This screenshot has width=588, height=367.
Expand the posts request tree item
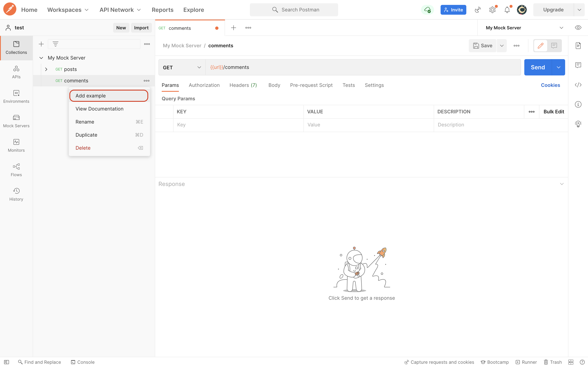coord(46,69)
